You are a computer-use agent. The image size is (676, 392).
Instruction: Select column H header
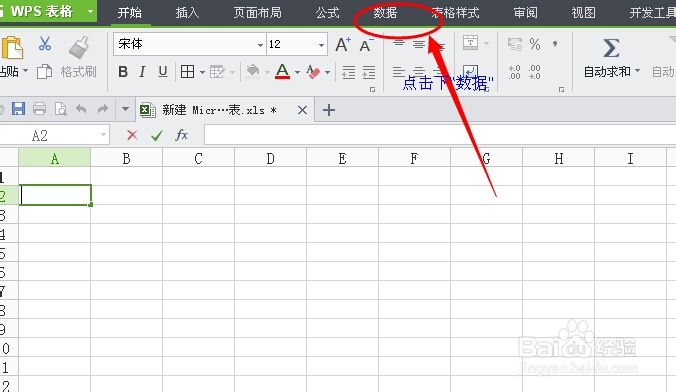(559, 159)
